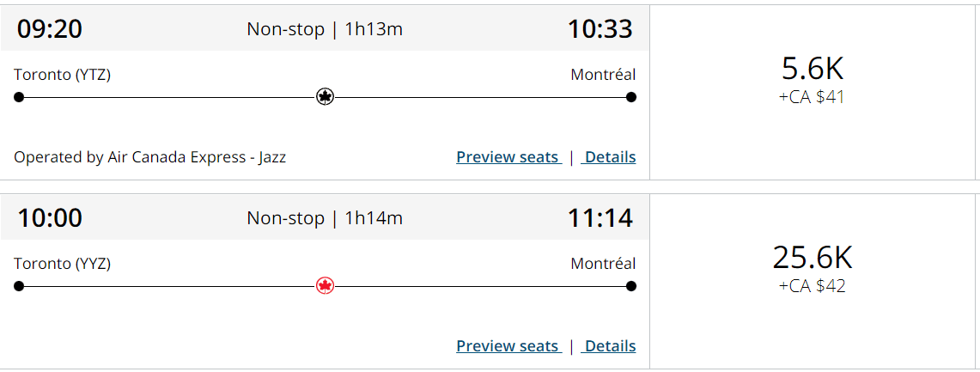Click the +CA $41 taxes amount
Image resolution: width=980 pixels, height=372 pixels.
pos(813,97)
